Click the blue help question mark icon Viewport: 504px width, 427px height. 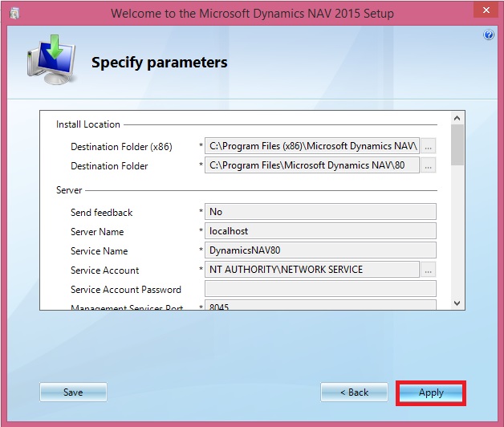(x=489, y=35)
